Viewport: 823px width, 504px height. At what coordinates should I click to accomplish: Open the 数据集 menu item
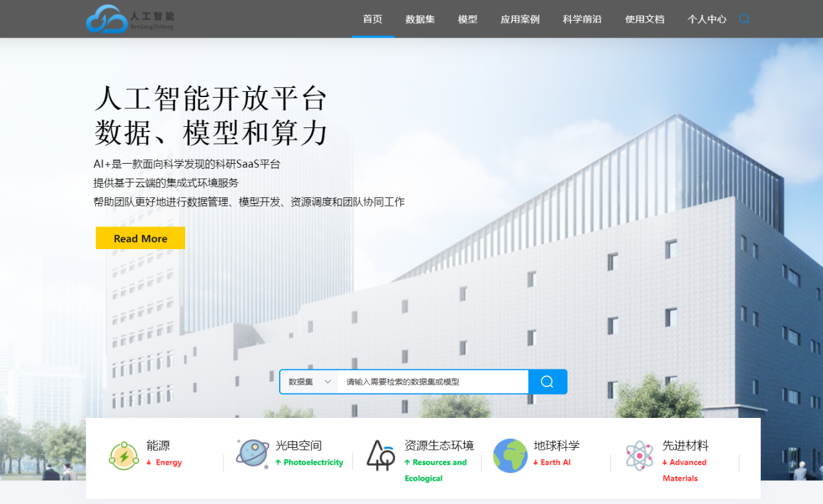click(420, 19)
